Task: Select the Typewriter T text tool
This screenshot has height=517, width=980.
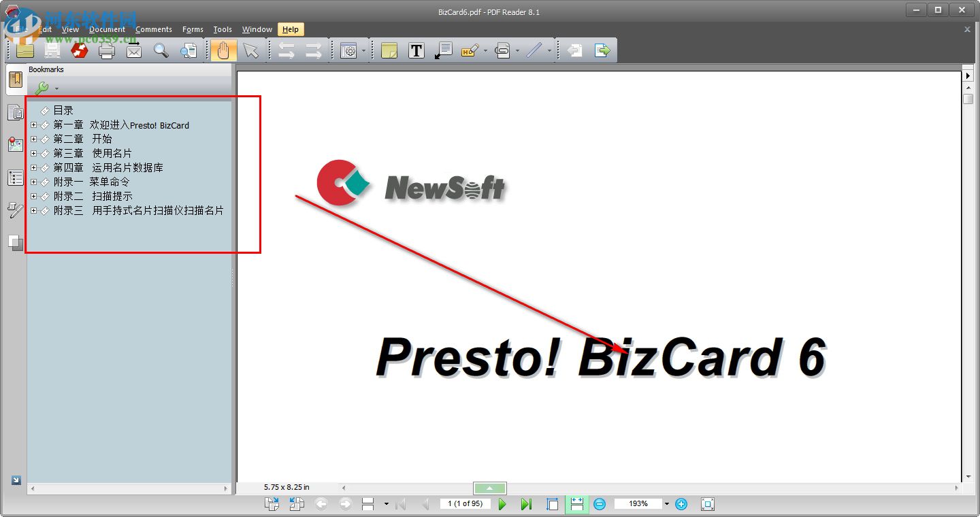Action: 416,50
